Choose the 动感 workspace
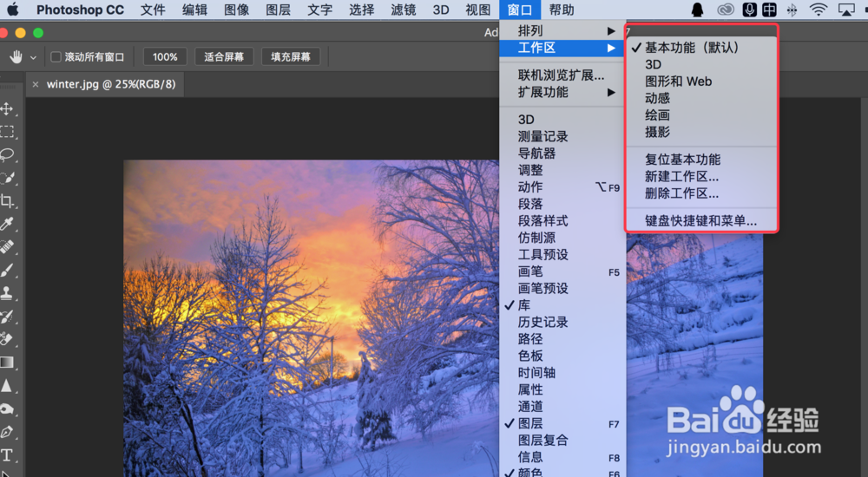 [x=702, y=98]
